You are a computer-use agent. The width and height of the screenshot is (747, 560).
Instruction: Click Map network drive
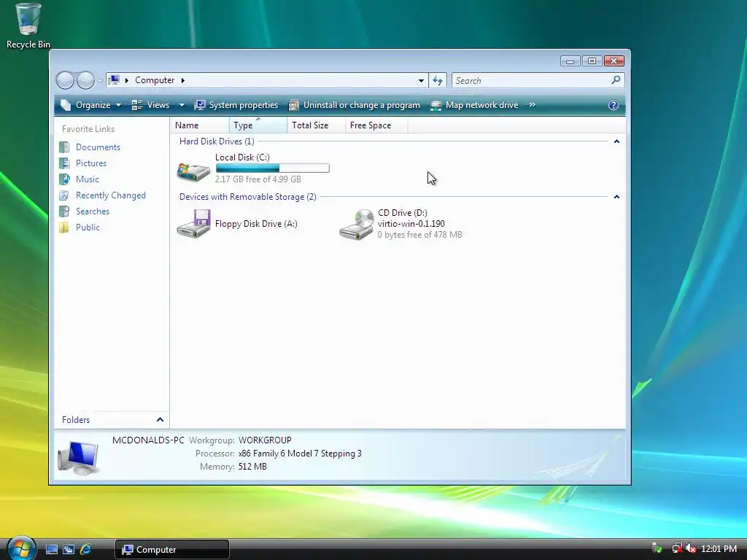[474, 105]
